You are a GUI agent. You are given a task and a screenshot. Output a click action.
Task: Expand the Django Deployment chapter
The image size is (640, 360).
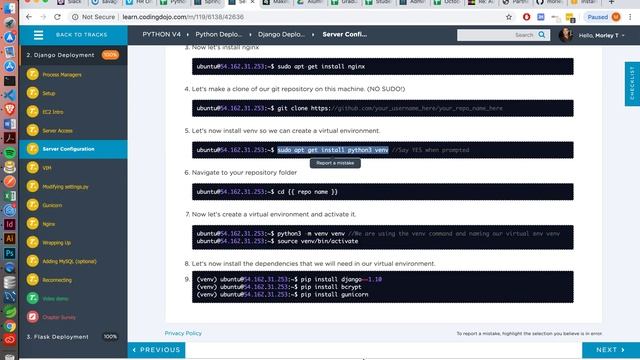(73, 55)
